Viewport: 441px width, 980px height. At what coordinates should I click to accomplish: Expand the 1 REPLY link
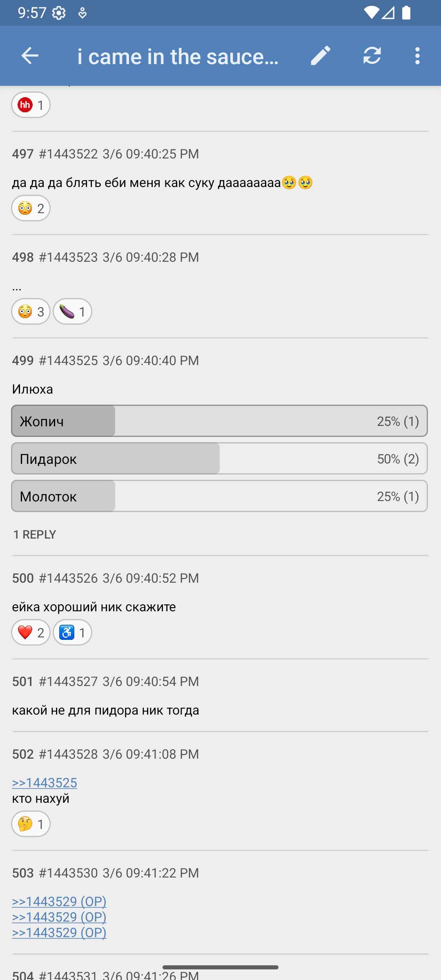(35, 535)
